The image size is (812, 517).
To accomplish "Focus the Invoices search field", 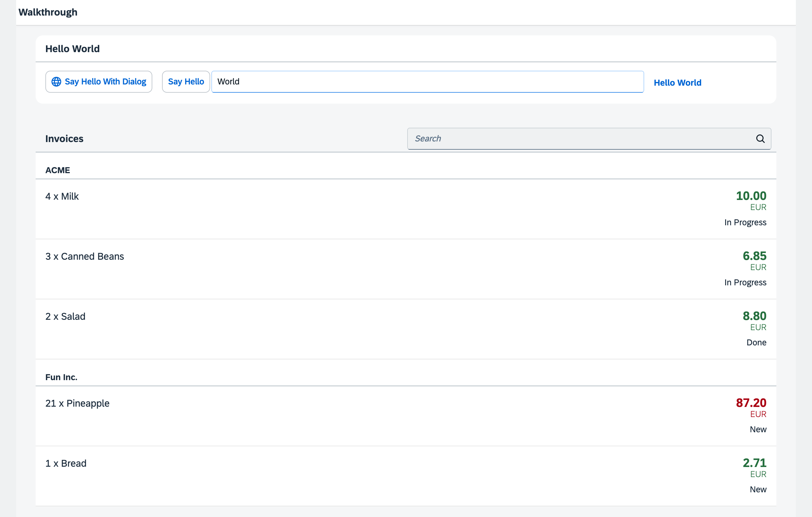I will pos(580,139).
